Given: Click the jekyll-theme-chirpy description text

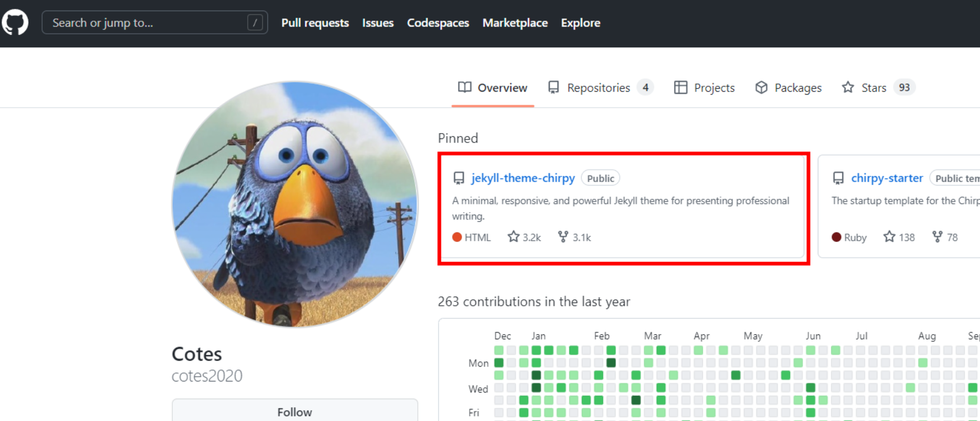Looking at the screenshot, I should point(621,208).
